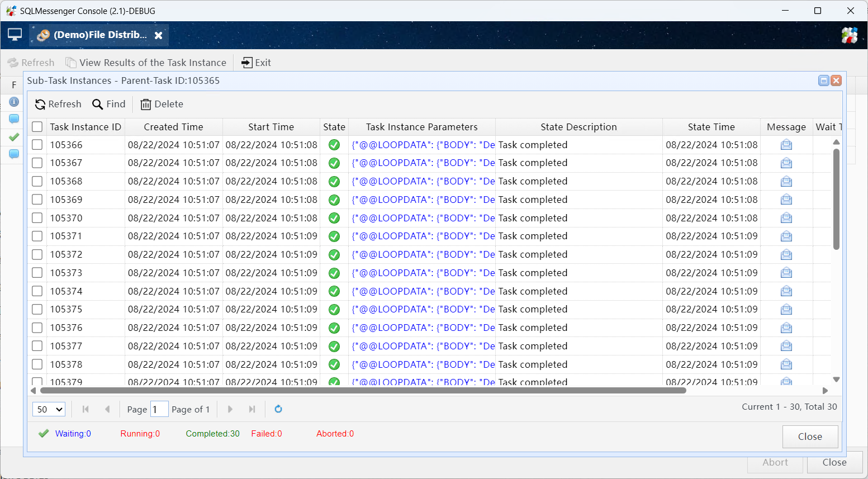Open message icon for task 105375
This screenshot has width=868, height=479.
coord(786,310)
